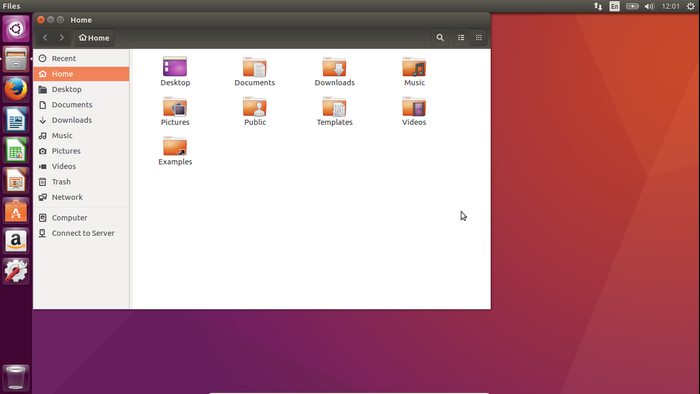
Task: Open the Documents folder icon
Action: (254, 67)
